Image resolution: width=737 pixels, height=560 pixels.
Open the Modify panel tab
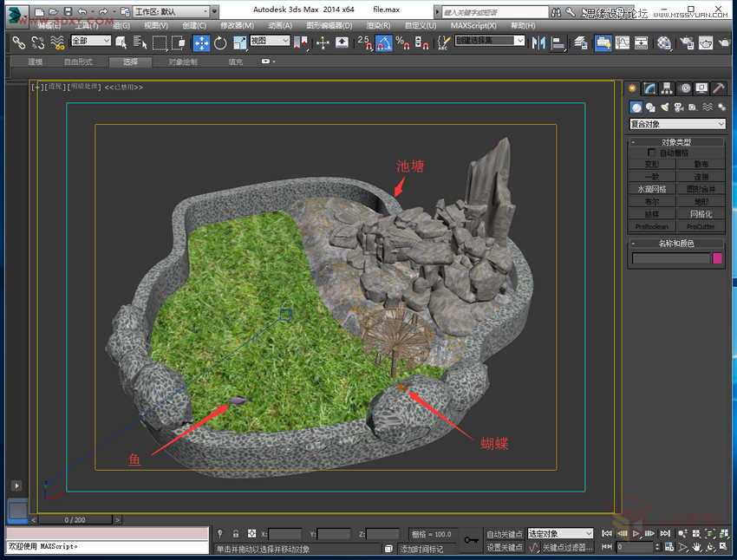pos(649,88)
